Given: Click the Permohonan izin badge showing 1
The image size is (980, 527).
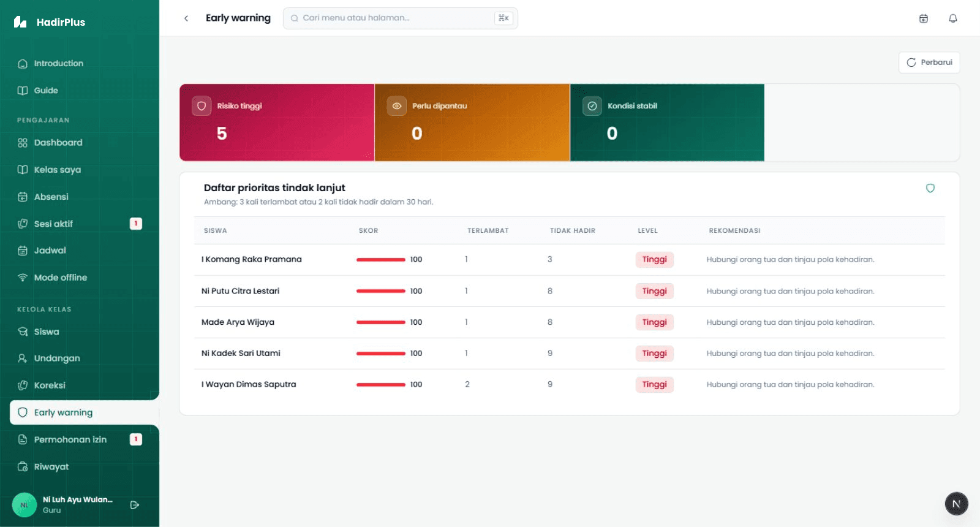Looking at the screenshot, I should pyautogui.click(x=136, y=439).
